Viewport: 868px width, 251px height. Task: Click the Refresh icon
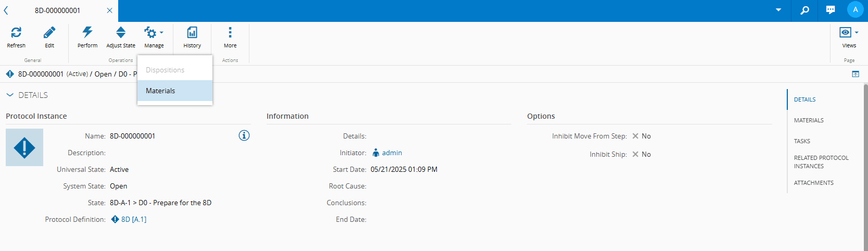(16, 33)
